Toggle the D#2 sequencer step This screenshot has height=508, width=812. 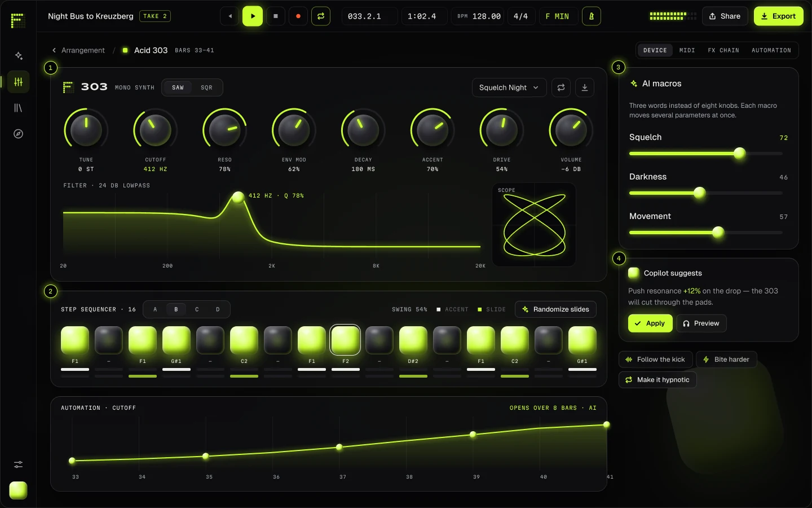pyautogui.click(x=413, y=340)
